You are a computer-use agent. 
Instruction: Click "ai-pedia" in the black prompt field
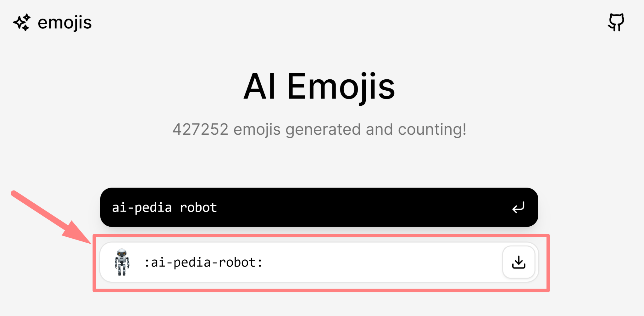point(142,208)
